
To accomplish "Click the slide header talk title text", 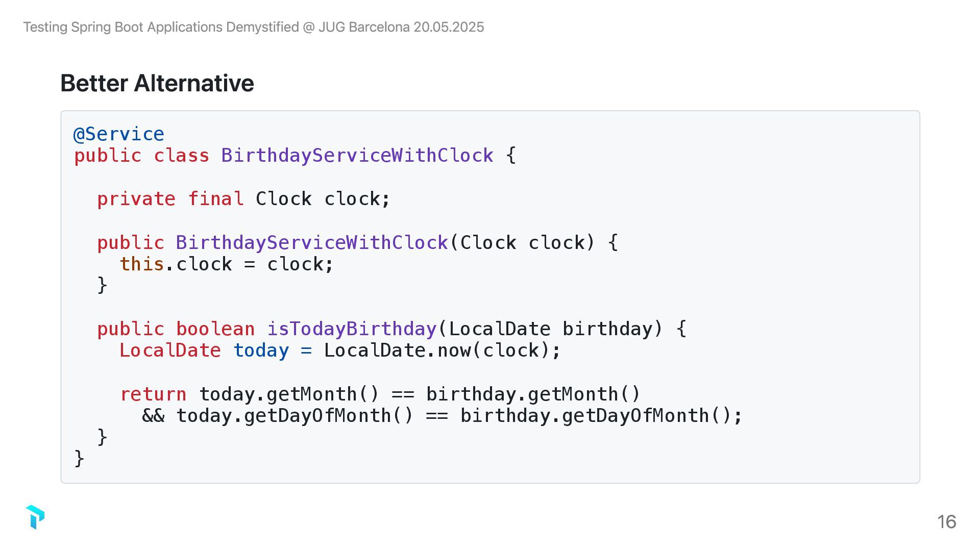I will [x=253, y=27].
